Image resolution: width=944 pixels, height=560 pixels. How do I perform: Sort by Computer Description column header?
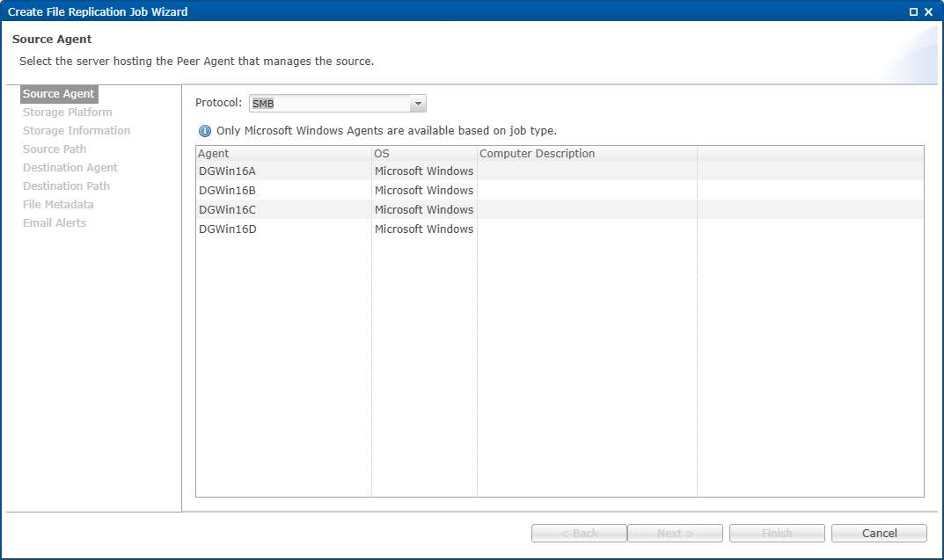pyautogui.click(x=587, y=153)
